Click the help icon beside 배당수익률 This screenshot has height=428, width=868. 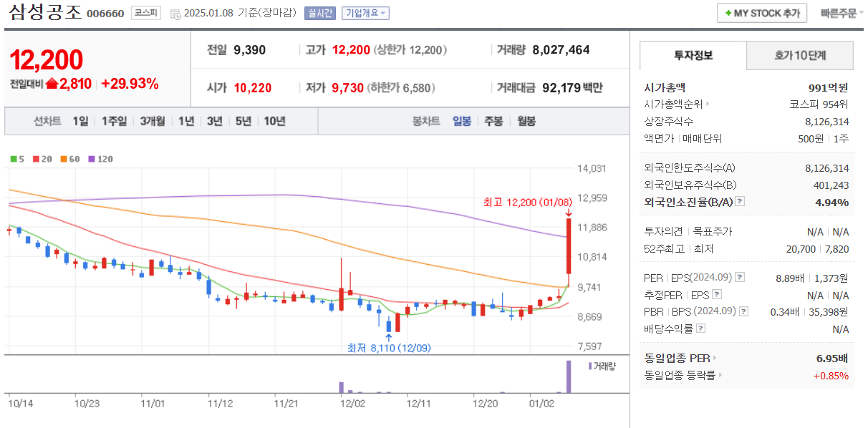[x=700, y=329]
